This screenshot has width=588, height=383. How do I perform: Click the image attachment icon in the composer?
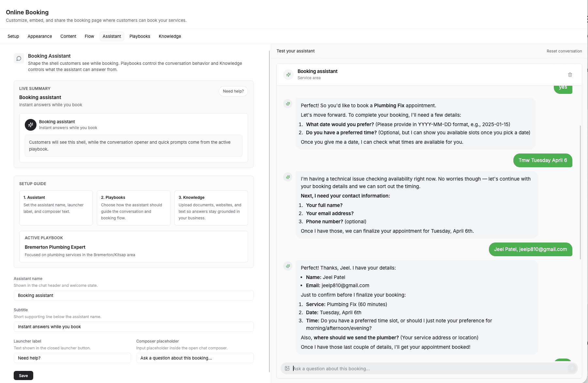[x=287, y=368]
